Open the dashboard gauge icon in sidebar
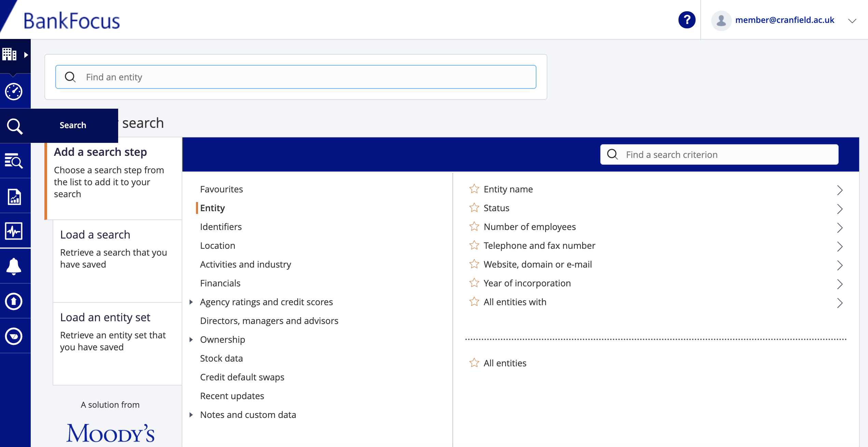868x447 pixels. pos(14,91)
